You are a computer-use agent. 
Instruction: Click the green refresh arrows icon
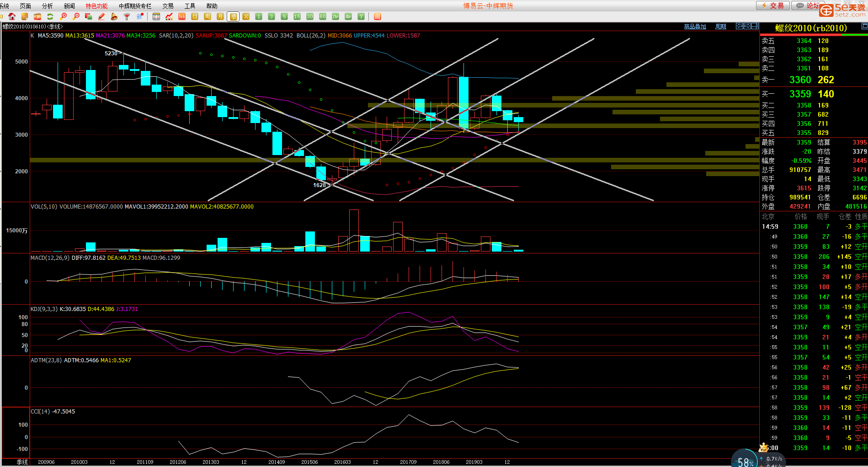pos(50,16)
